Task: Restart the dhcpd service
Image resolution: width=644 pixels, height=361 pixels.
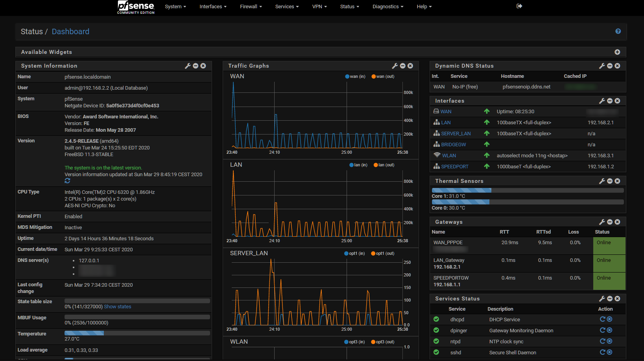Action: tap(602, 319)
